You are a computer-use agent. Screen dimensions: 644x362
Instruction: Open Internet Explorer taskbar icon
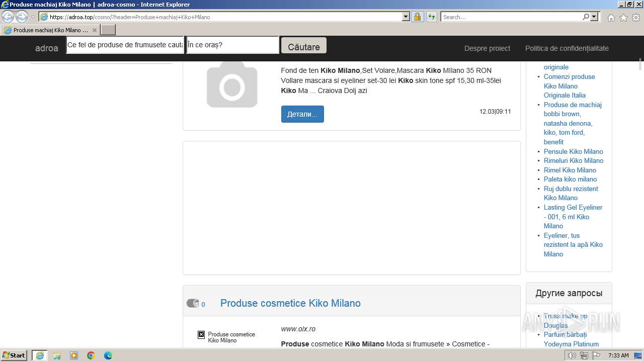coord(40,355)
